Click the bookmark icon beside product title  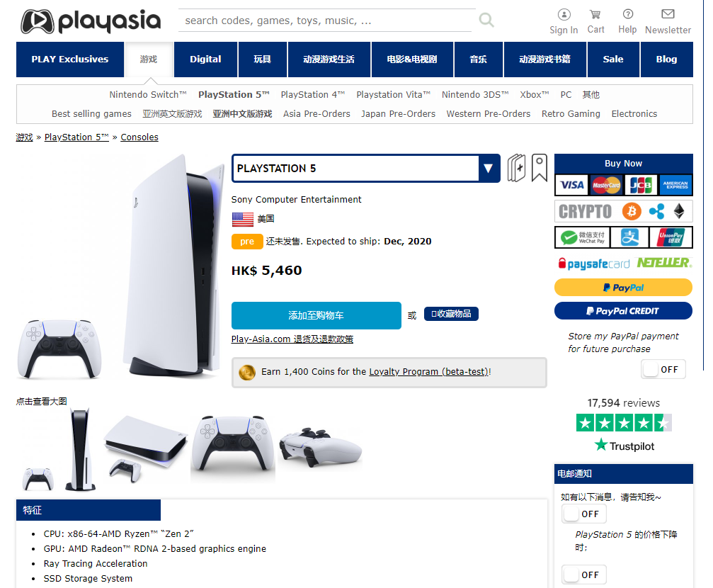(x=540, y=168)
